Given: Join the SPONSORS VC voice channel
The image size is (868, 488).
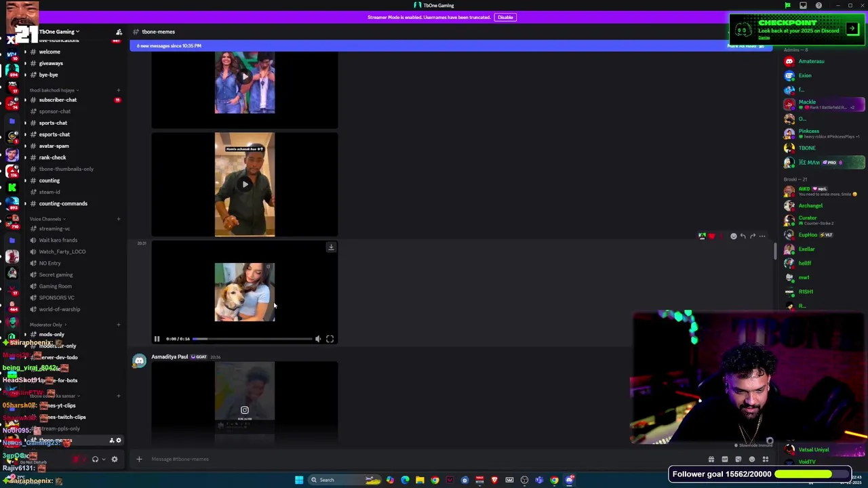Looking at the screenshot, I should tap(56, 298).
